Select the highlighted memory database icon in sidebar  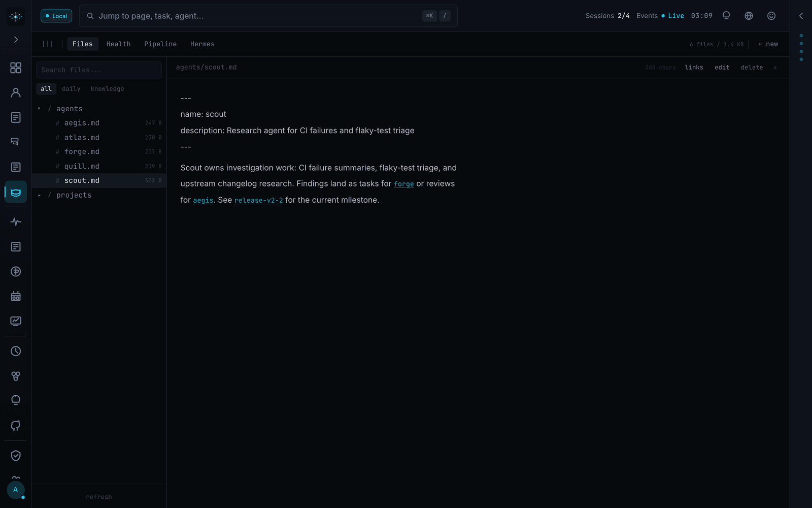click(16, 192)
